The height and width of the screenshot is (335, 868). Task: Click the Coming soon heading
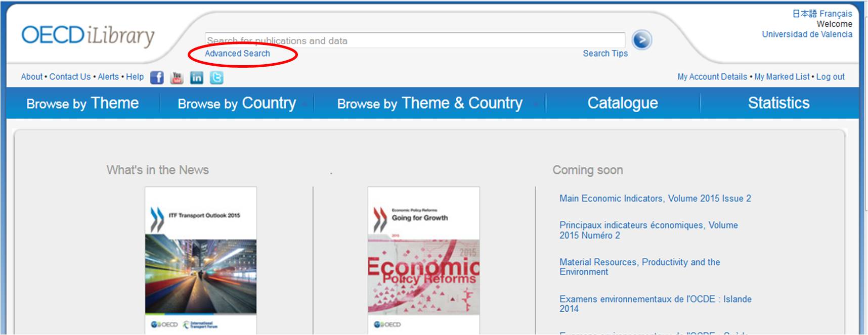[x=588, y=170]
